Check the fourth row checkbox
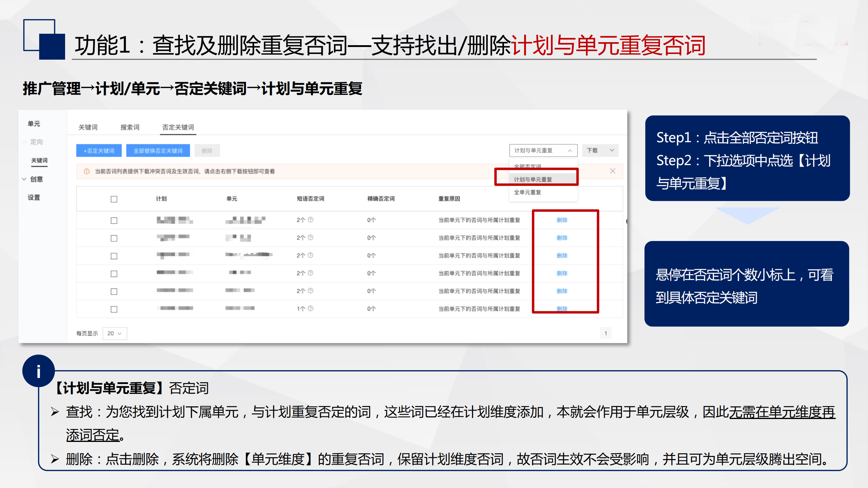868x488 pixels. pyautogui.click(x=114, y=274)
